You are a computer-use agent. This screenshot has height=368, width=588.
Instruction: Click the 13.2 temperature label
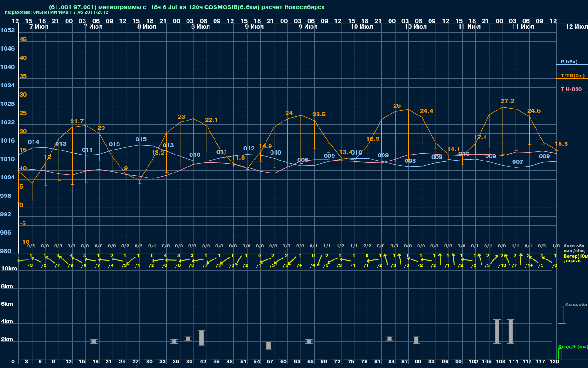(x=158, y=153)
